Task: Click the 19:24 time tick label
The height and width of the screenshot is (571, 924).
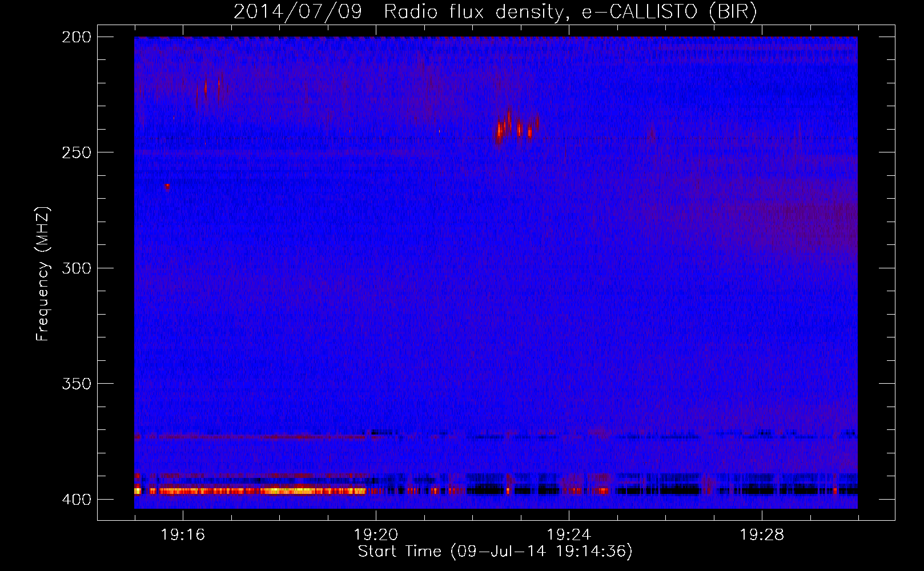Action: click(x=569, y=534)
